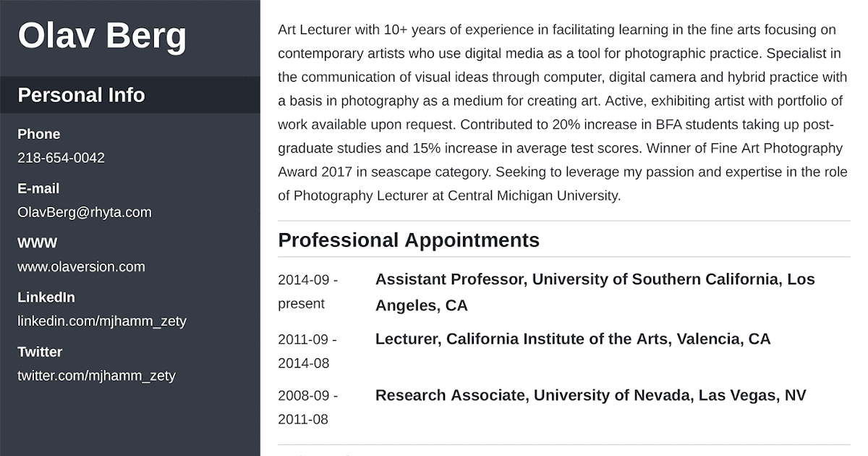Select the Personal Info section header
The image size is (868, 456).
(81, 95)
